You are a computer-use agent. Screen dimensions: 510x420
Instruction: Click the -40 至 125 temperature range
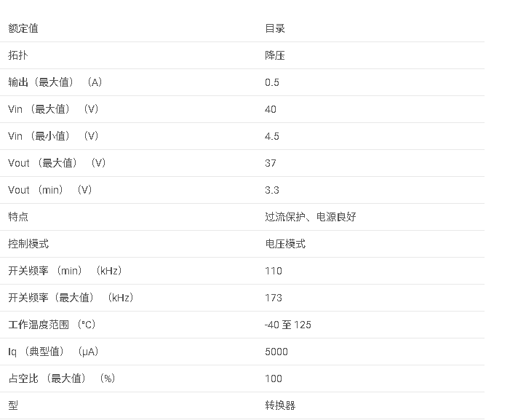click(x=287, y=325)
